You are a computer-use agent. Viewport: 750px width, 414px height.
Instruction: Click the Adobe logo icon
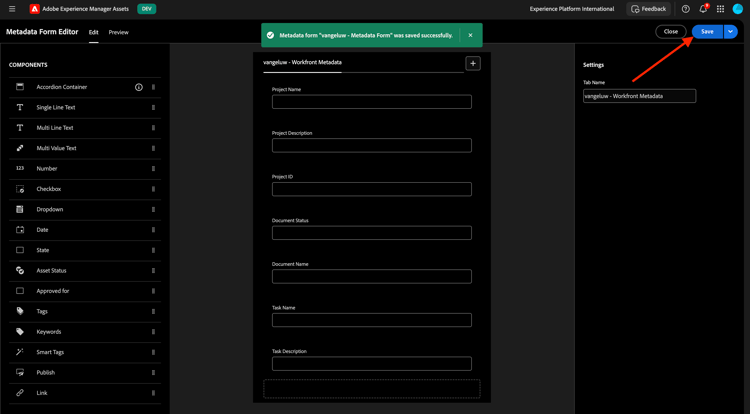pos(34,9)
